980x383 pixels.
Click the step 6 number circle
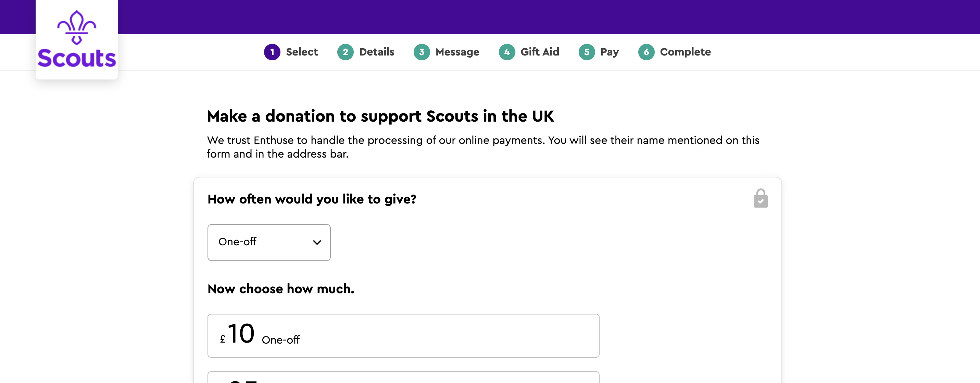pos(646,52)
